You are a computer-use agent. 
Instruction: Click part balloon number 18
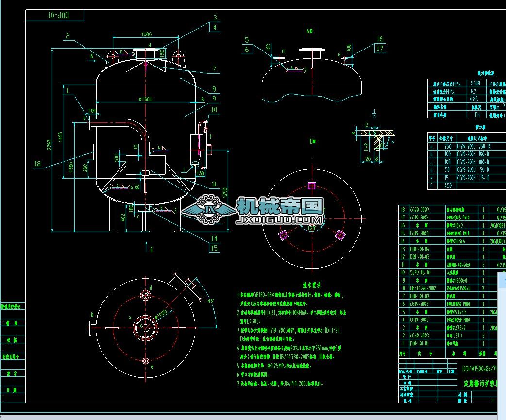coord(37,163)
